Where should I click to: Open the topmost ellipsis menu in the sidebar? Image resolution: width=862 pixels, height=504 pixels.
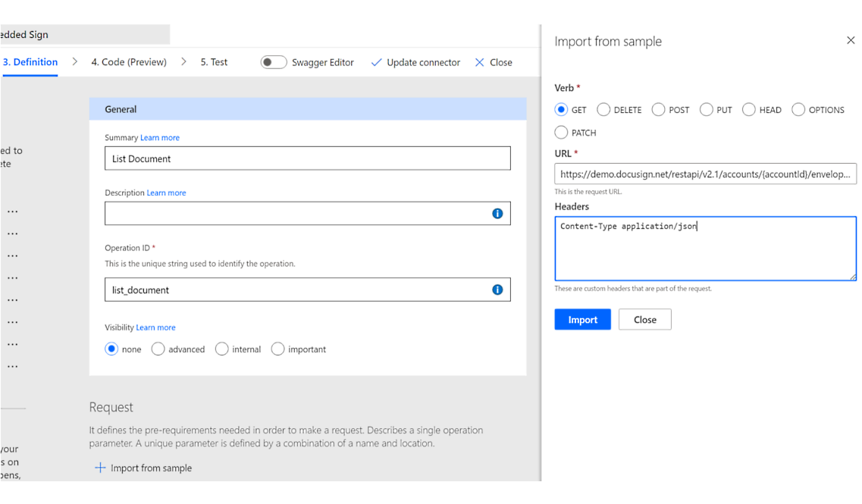(x=12, y=211)
